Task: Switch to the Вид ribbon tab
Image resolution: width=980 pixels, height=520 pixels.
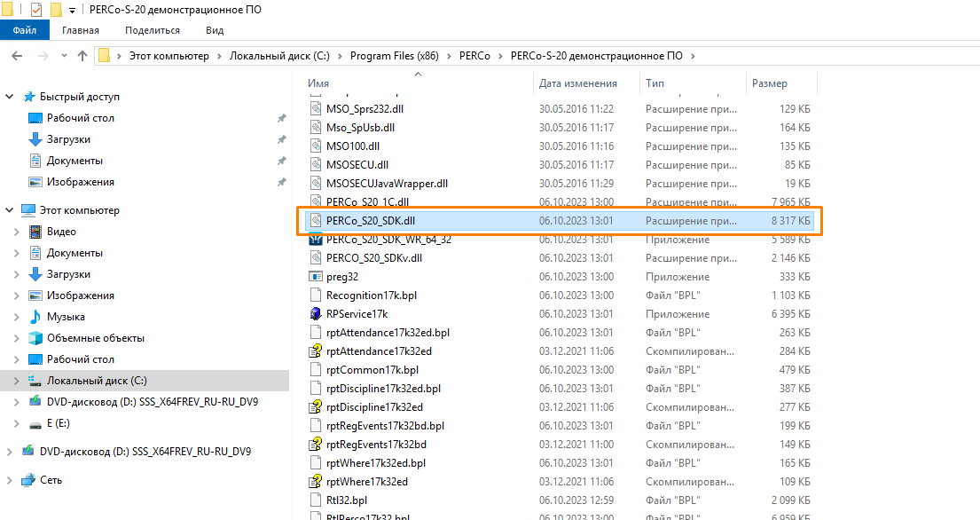Action: click(x=215, y=30)
